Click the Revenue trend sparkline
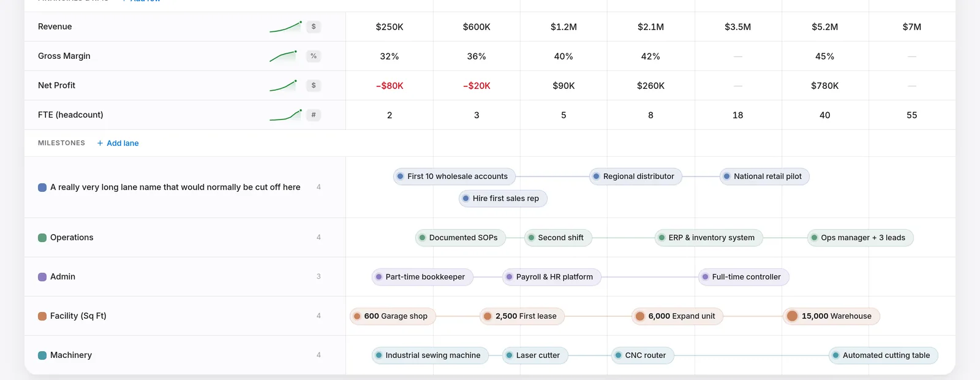Image resolution: width=980 pixels, height=380 pixels. pyautogui.click(x=285, y=26)
